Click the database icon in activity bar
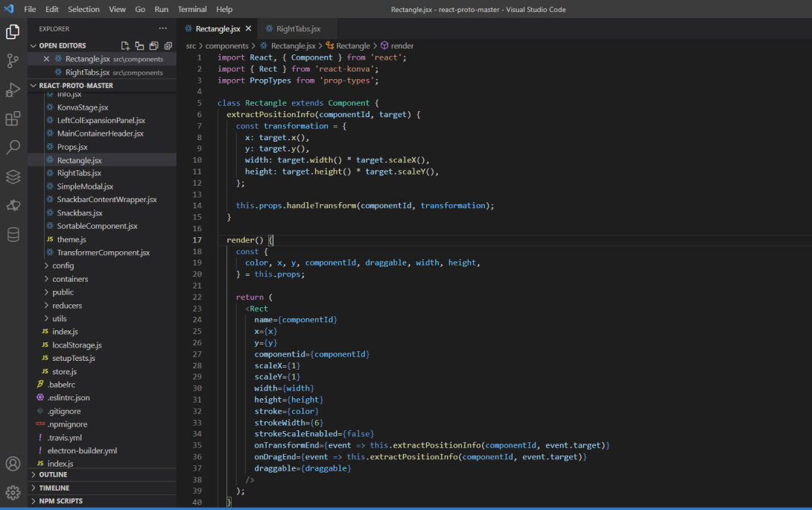812x510 pixels. coord(13,234)
